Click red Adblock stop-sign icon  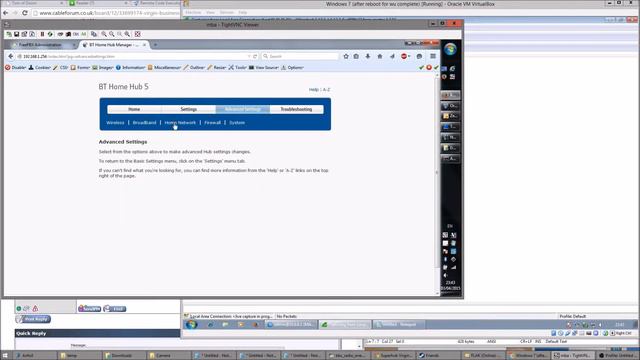click(404, 56)
